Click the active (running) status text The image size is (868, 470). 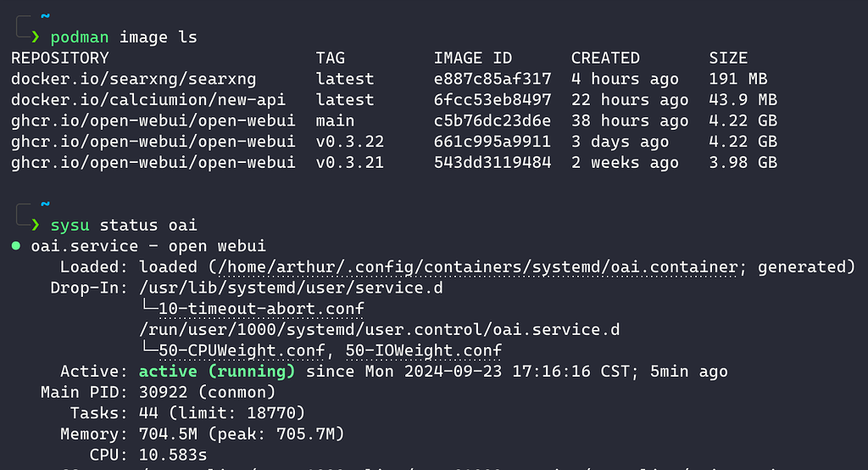tap(216, 372)
